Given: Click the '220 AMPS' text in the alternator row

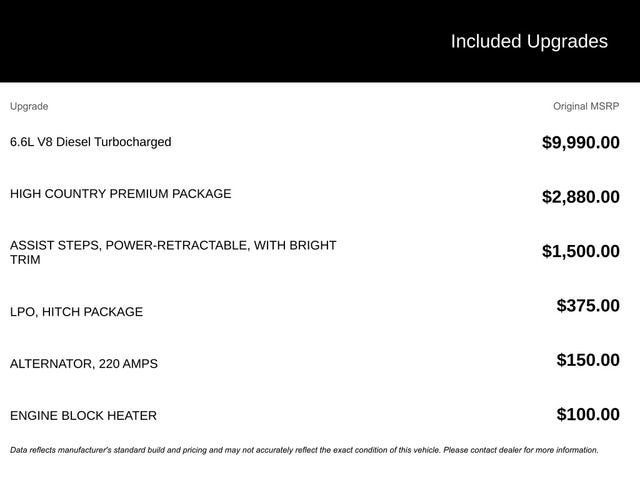Looking at the screenshot, I should 128,364.
